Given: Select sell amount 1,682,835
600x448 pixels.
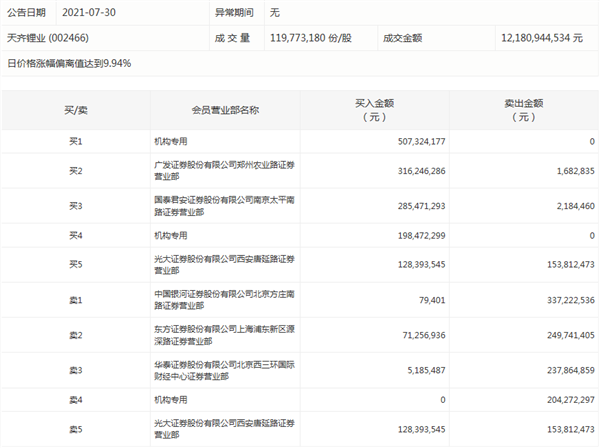Looking at the screenshot, I should 576,171.
